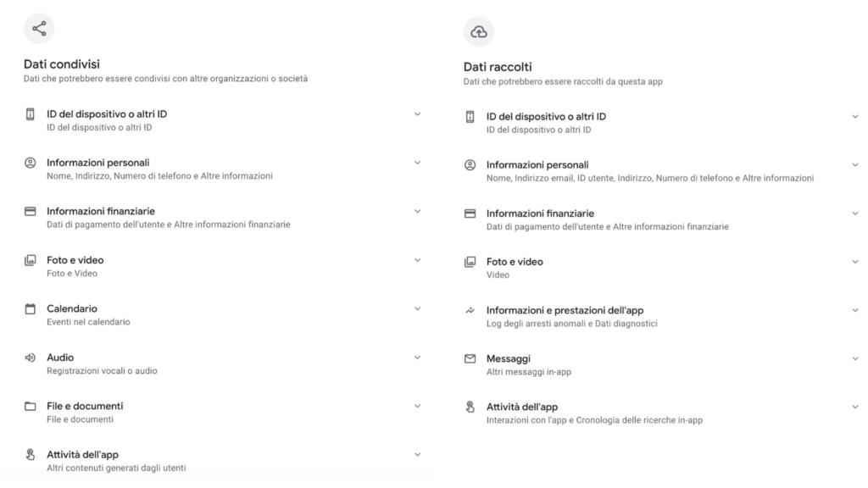Click the folder icon beside File e documenti
The width and height of the screenshot is (868, 488).
[31, 407]
